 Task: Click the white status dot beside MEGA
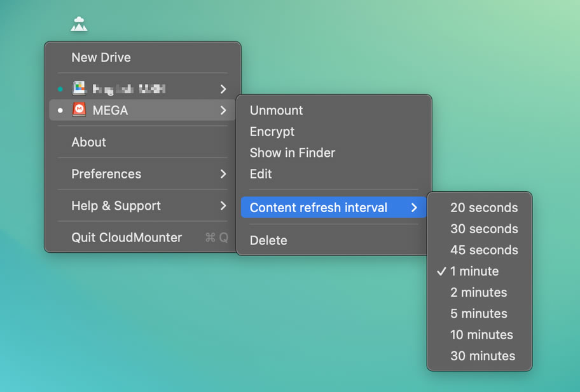pyautogui.click(x=60, y=110)
